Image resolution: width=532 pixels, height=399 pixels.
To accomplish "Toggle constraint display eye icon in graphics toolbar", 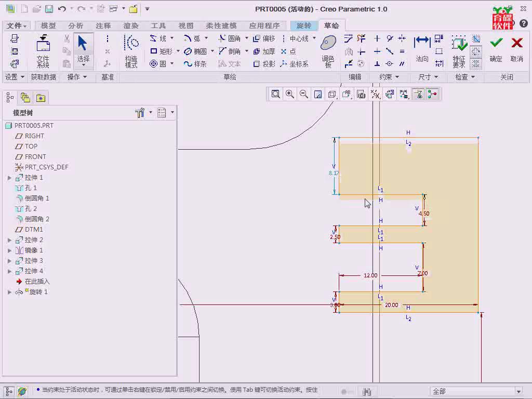I will [418, 94].
